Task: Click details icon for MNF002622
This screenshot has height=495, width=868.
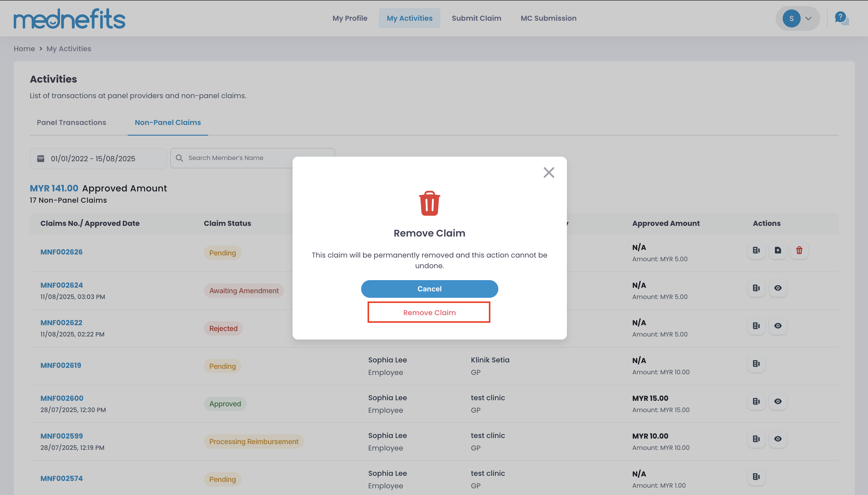Action: coord(756,326)
